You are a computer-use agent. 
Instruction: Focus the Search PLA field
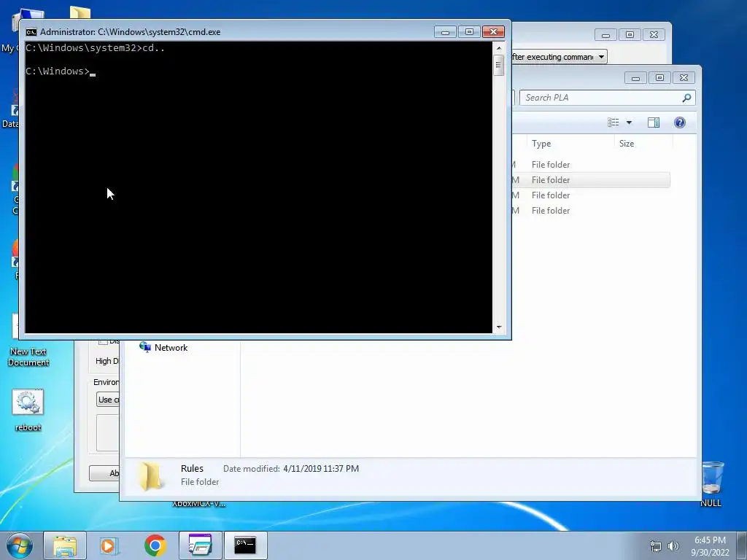[602, 98]
